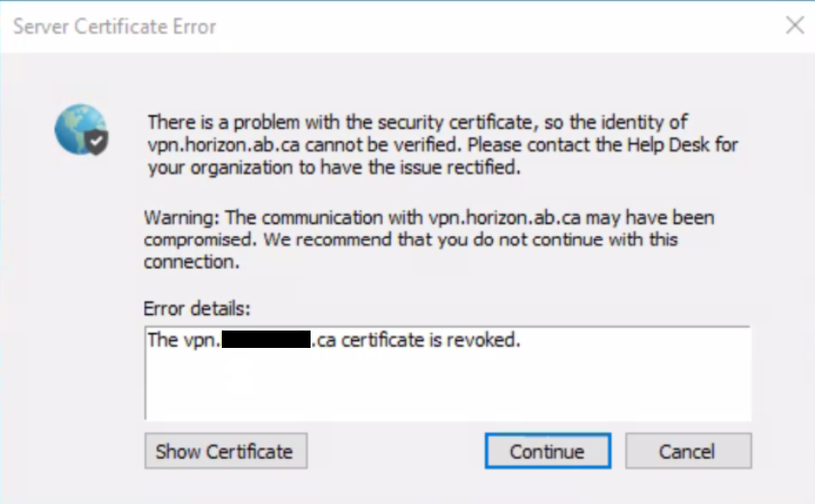The image size is (815, 504).
Task: Click the "Error details:" label
Action: 197,308
